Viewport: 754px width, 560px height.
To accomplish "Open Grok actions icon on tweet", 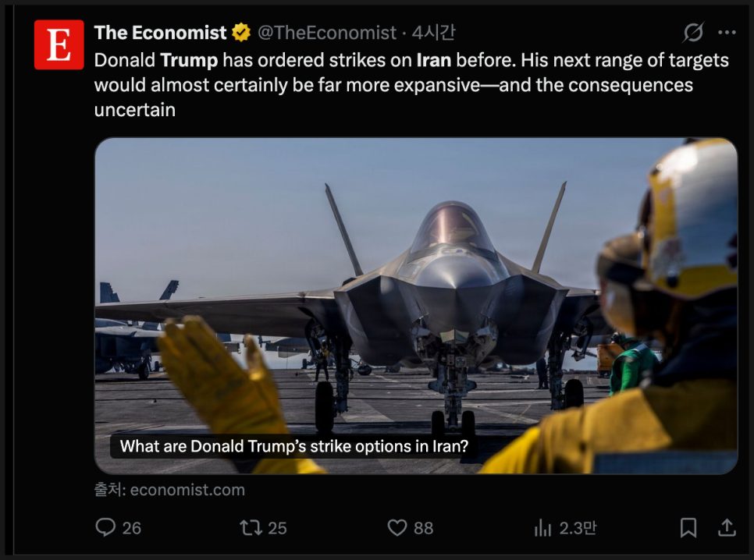I will (692, 33).
